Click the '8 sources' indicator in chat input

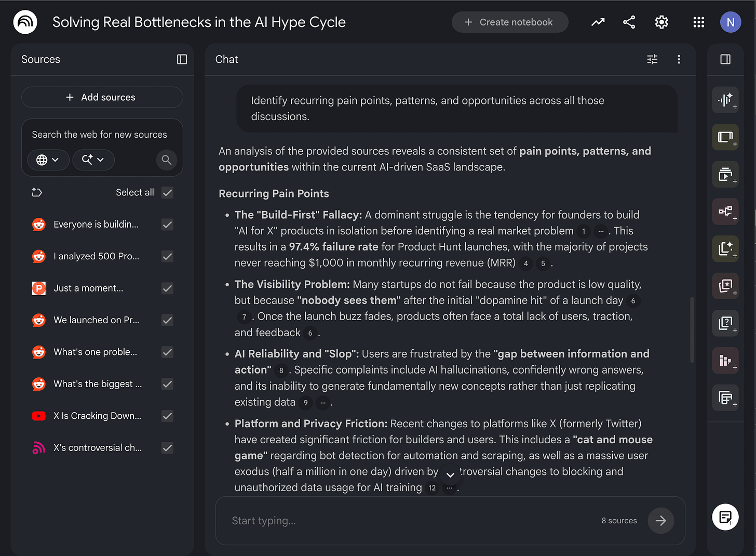[619, 521]
